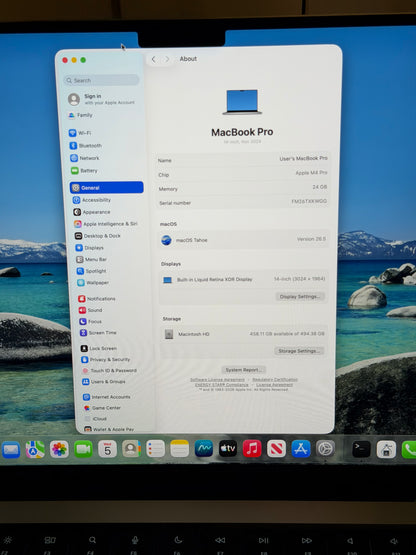Open Photos app in the Dock
The height and width of the screenshot is (555, 416).
click(59, 450)
